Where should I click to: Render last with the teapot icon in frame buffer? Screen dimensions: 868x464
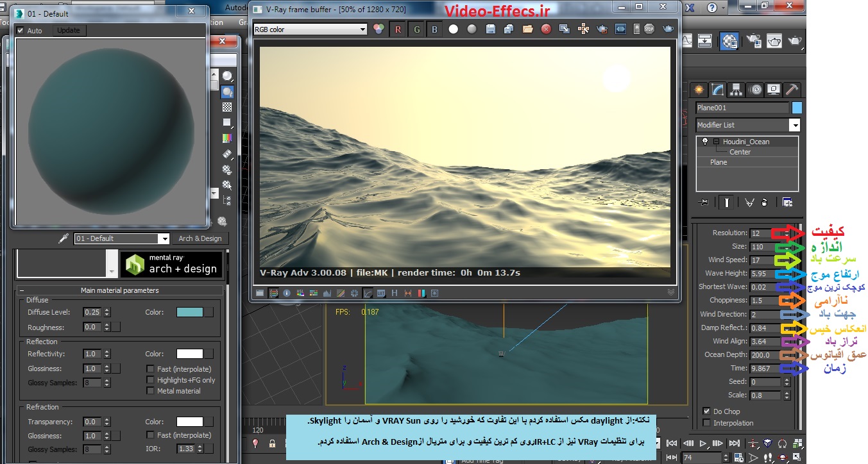pyautogui.click(x=668, y=29)
